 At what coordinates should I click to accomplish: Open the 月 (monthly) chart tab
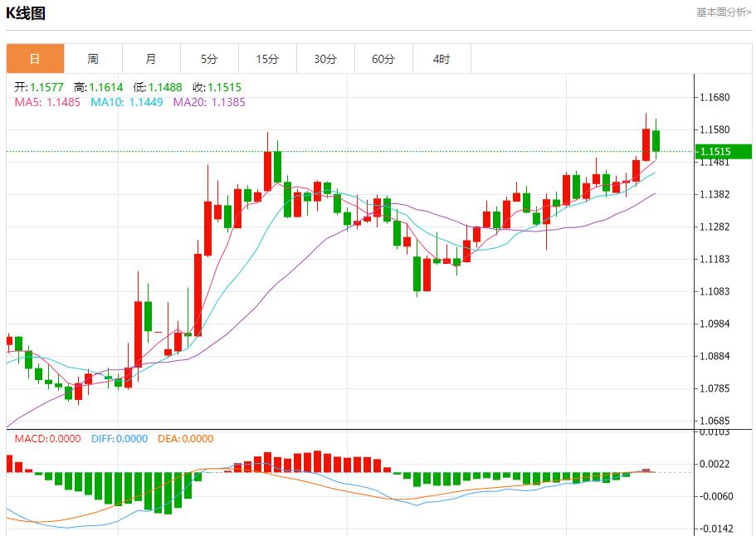click(x=151, y=59)
